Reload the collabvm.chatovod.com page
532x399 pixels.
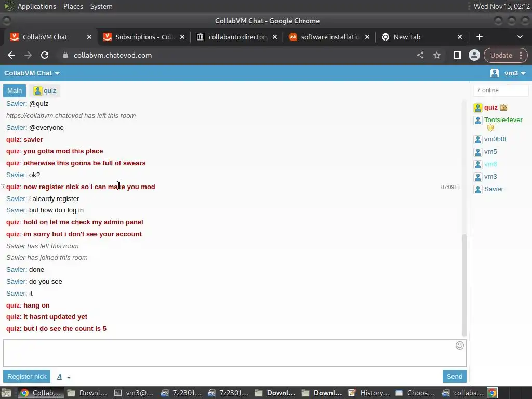coord(45,55)
